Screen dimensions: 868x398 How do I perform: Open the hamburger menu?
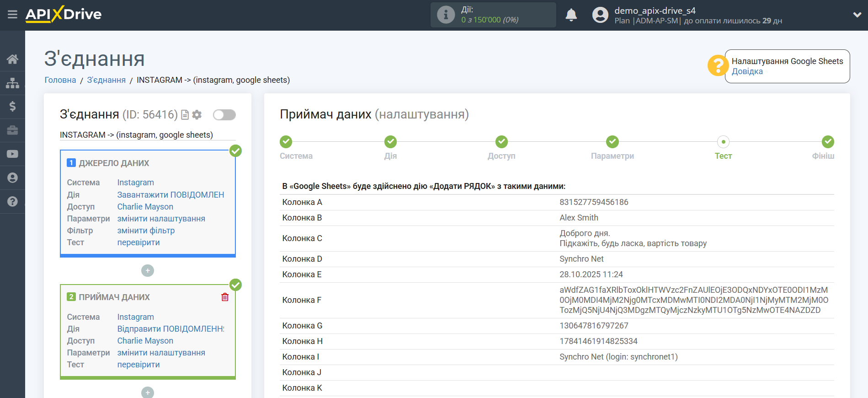pos(12,15)
